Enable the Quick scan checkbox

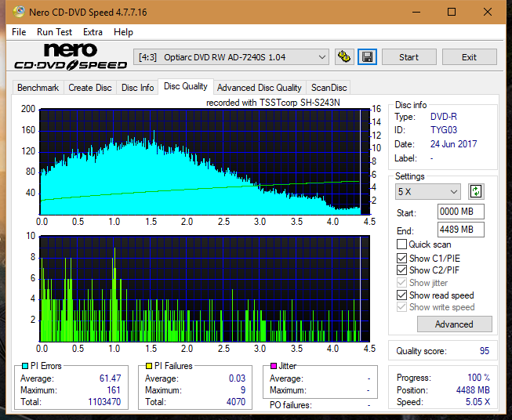pos(401,244)
